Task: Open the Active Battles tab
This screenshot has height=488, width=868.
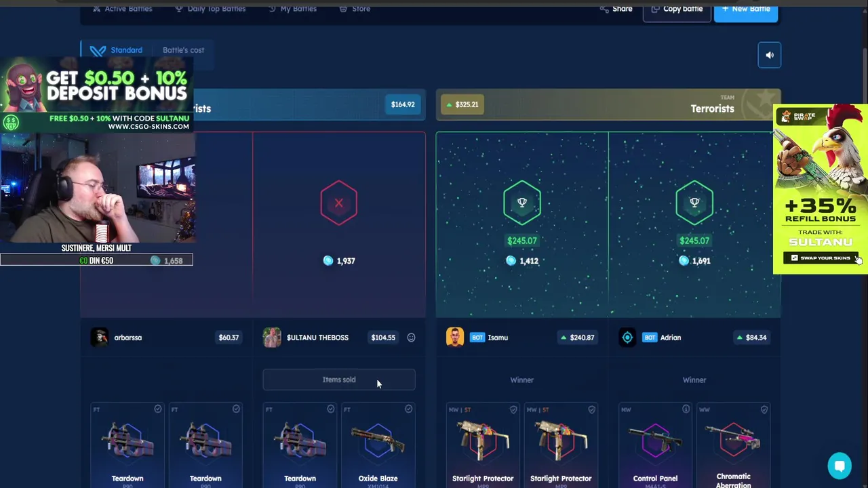Action: point(123,8)
